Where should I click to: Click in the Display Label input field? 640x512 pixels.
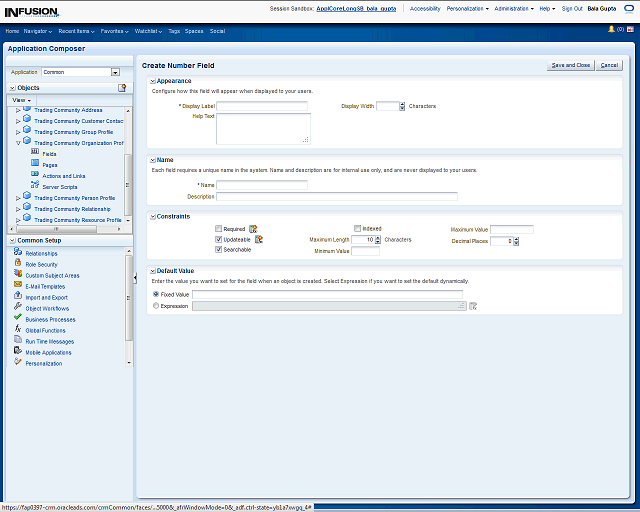[262, 105]
